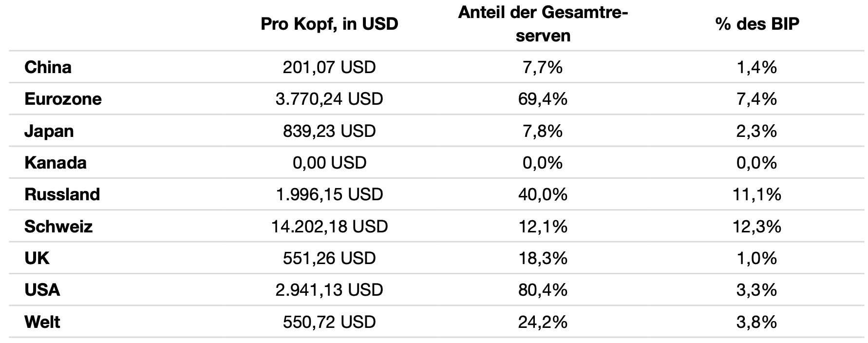This screenshot has width=868, height=343.
Task: Click the 'Anteil der Gesamtreserven' column header
Action: pyautogui.click(x=543, y=24)
